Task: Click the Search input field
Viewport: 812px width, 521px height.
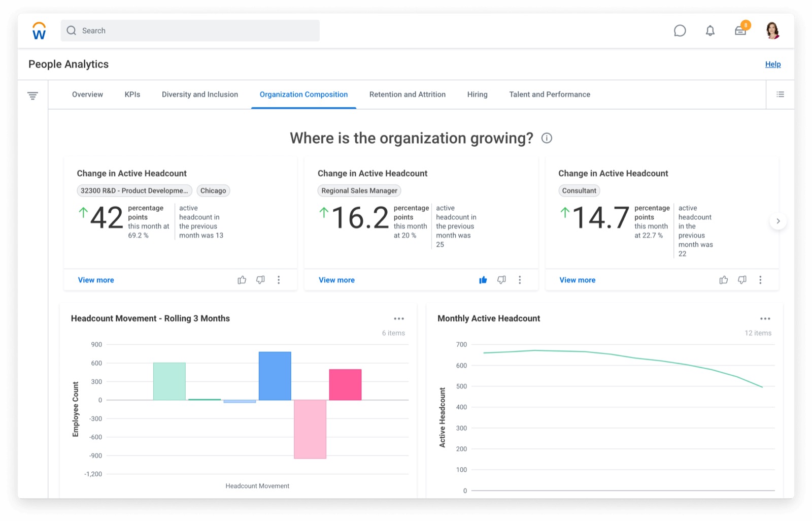Action: pos(190,31)
